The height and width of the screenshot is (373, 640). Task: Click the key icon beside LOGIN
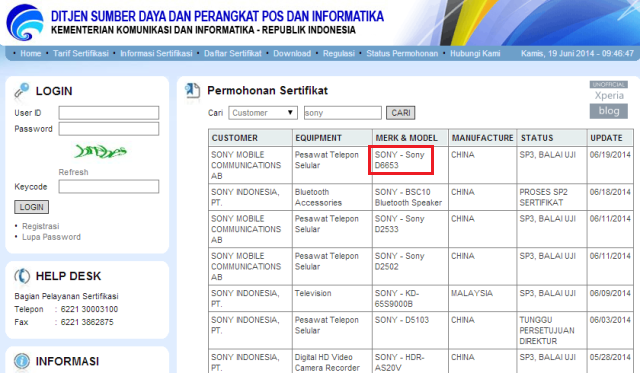(22, 91)
